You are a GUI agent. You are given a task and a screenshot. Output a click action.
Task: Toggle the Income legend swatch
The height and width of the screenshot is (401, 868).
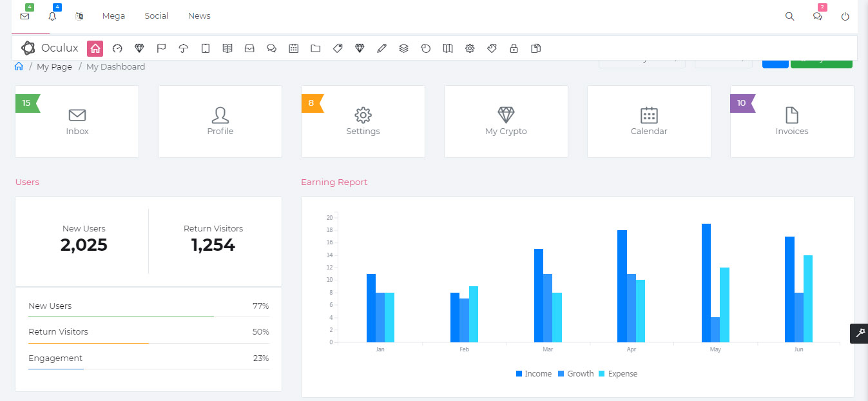pyautogui.click(x=519, y=374)
